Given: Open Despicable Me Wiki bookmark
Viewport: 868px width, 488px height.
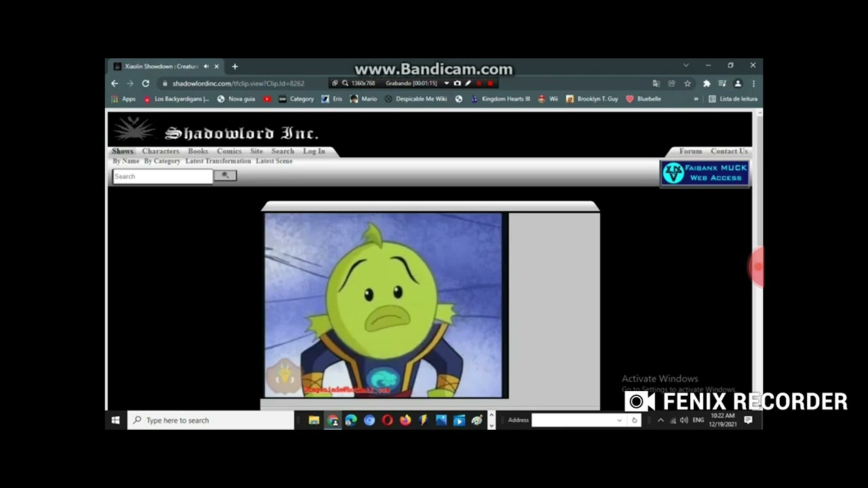Looking at the screenshot, I should (x=416, y=99).
